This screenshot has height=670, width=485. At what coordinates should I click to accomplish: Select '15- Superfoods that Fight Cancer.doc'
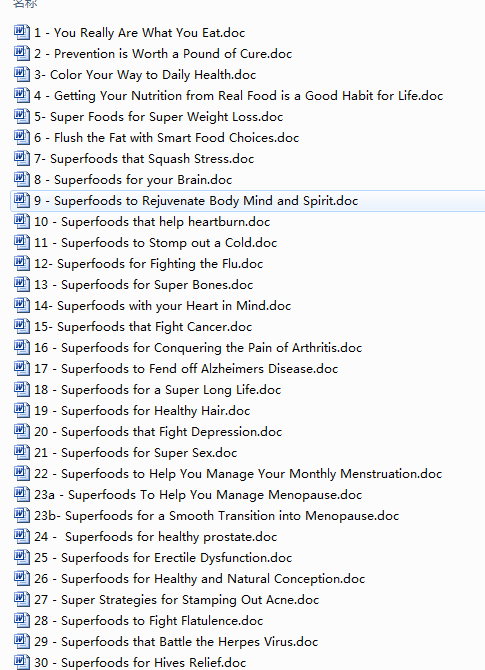click(143, 327)
